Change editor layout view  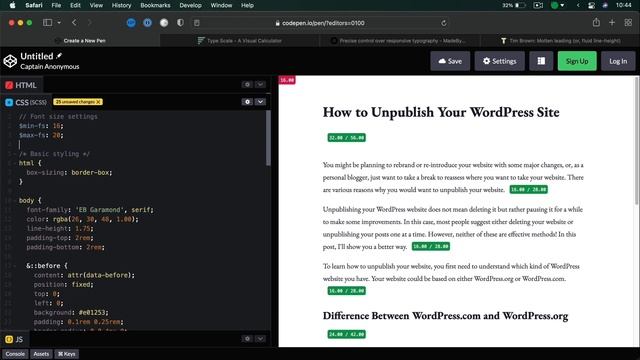click(541, 61)
